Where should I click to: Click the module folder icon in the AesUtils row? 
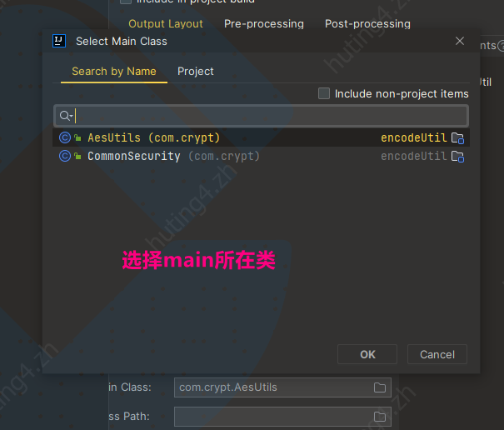tap(457, 138)
